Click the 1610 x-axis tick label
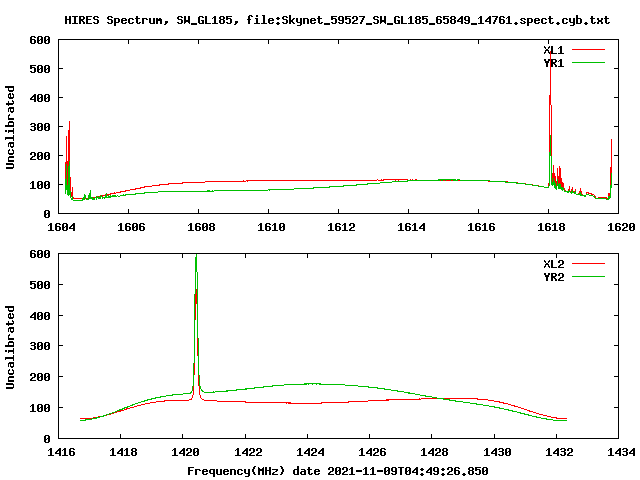 click(271, 227)
